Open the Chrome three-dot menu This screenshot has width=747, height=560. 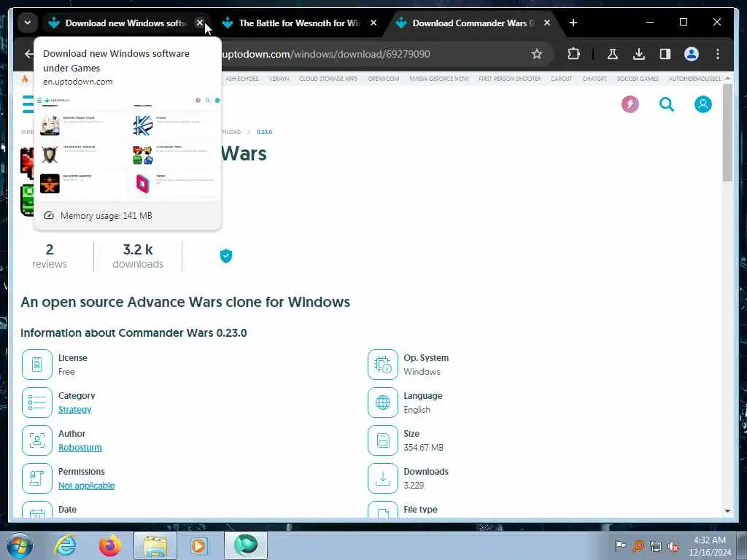(x=718, y=54)
